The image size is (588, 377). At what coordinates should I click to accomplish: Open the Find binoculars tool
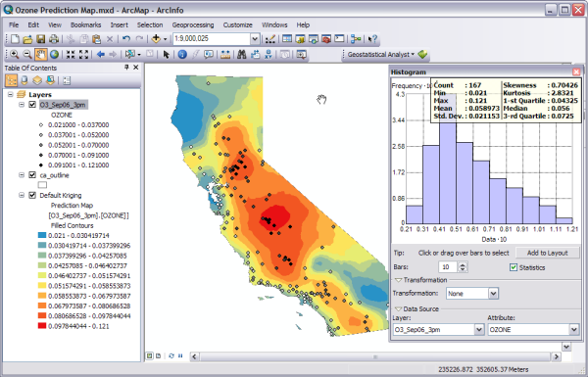point(241,55)
